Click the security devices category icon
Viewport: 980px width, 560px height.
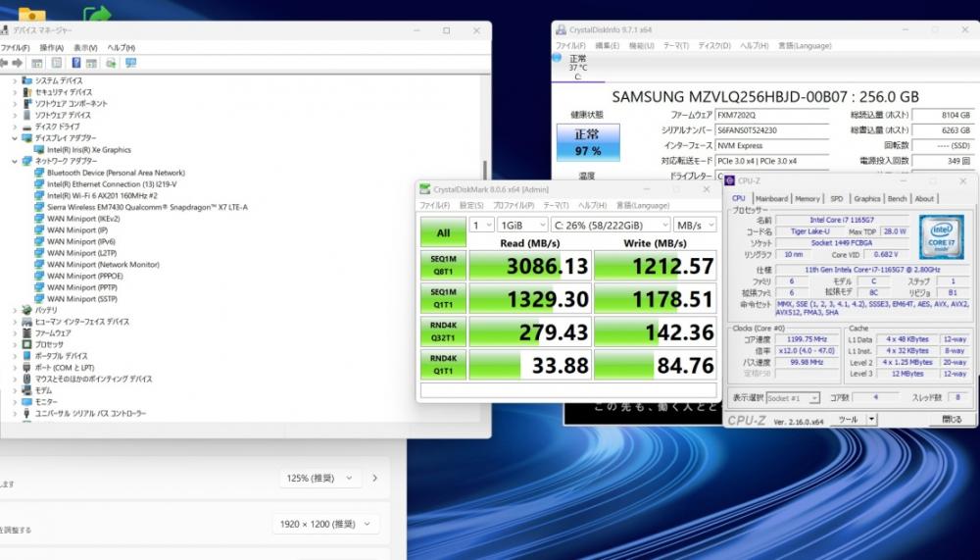pos(26,92)
